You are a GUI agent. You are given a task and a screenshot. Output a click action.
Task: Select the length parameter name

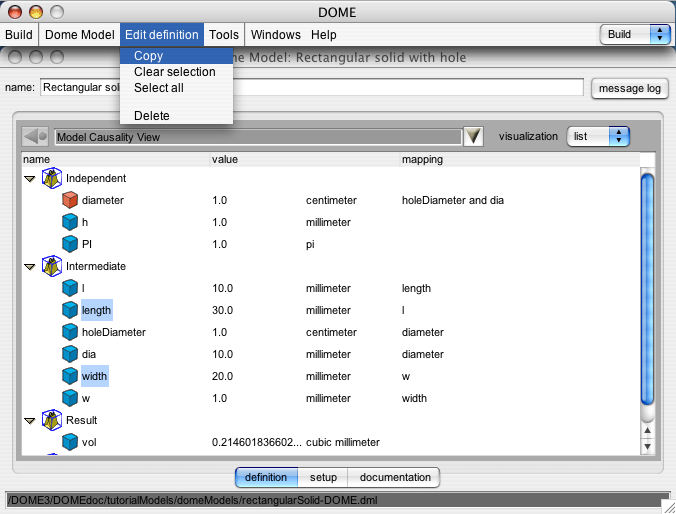click(x=97, y=310)
